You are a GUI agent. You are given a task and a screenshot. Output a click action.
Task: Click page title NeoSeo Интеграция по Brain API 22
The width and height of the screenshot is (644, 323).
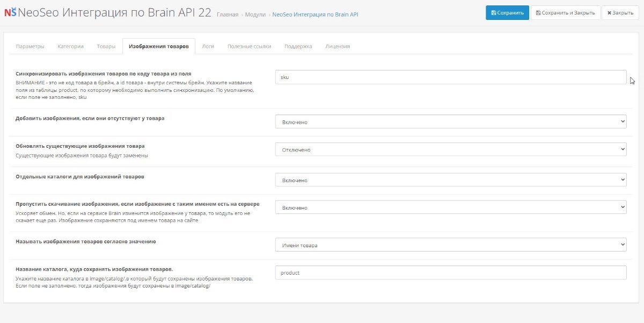tap(115, 13)
